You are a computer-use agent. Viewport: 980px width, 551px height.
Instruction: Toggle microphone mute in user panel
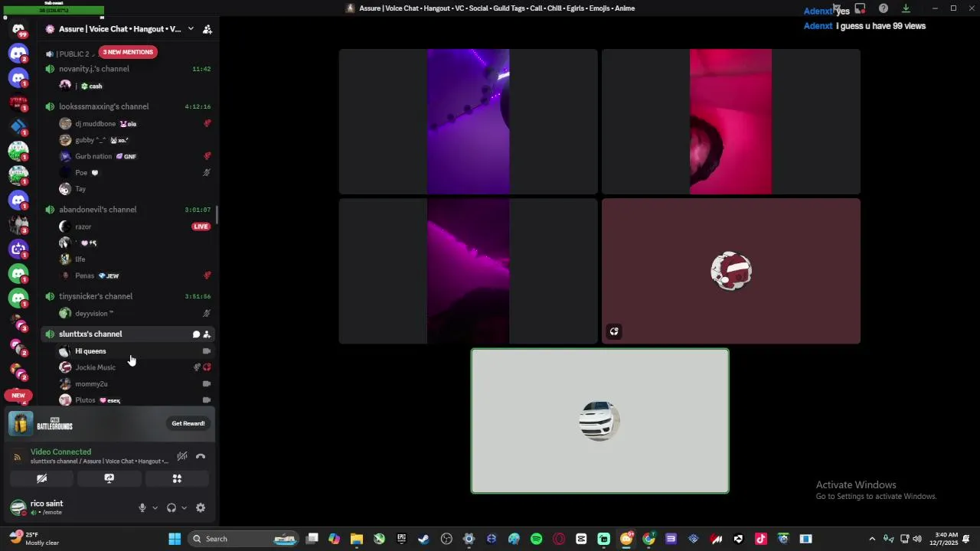pyautogui.click(x=142, y=507)
